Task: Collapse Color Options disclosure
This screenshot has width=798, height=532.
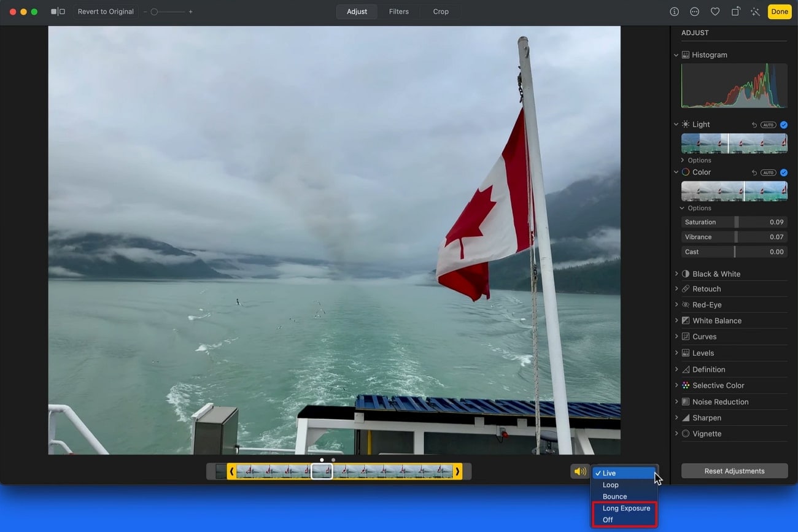Action: tap(683, 208)
